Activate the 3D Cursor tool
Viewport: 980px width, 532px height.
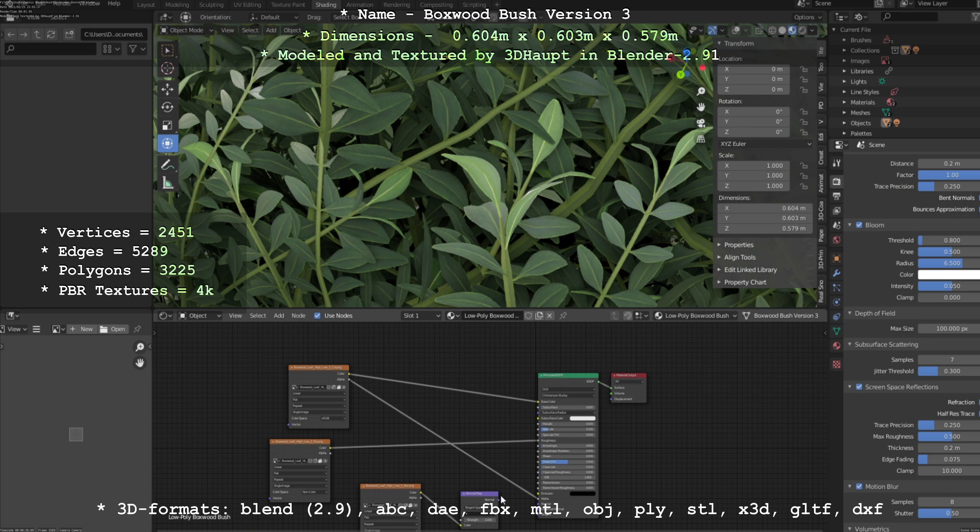tap(167, 68)
